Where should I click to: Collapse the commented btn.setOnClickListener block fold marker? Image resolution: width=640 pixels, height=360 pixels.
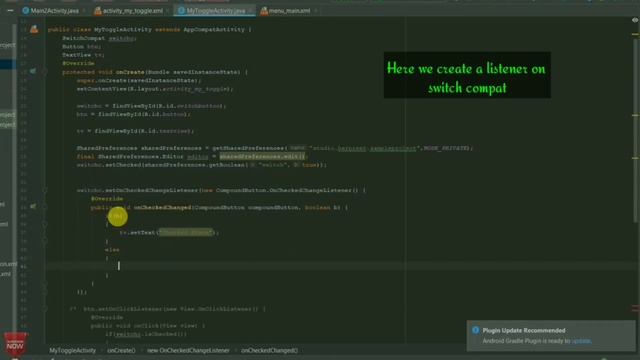coord(45,309)
